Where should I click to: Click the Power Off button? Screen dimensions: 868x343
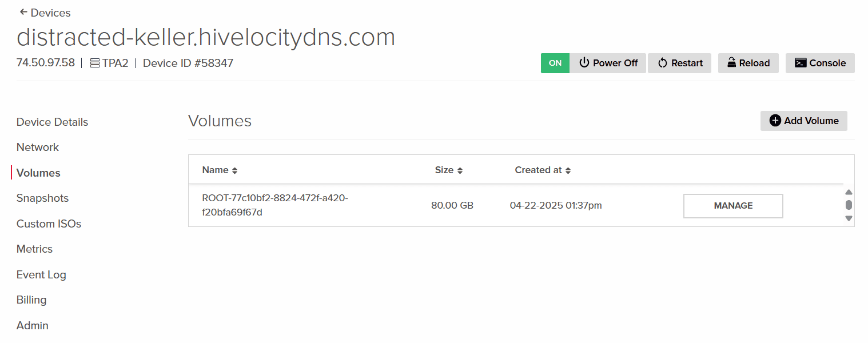(608, 63)
